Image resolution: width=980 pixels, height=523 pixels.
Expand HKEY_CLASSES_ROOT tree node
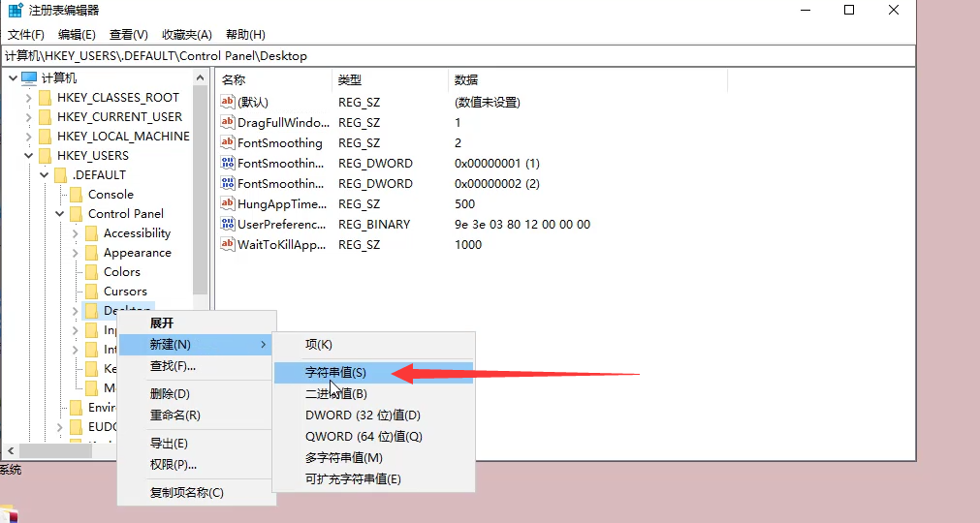(x=28, y=98)
